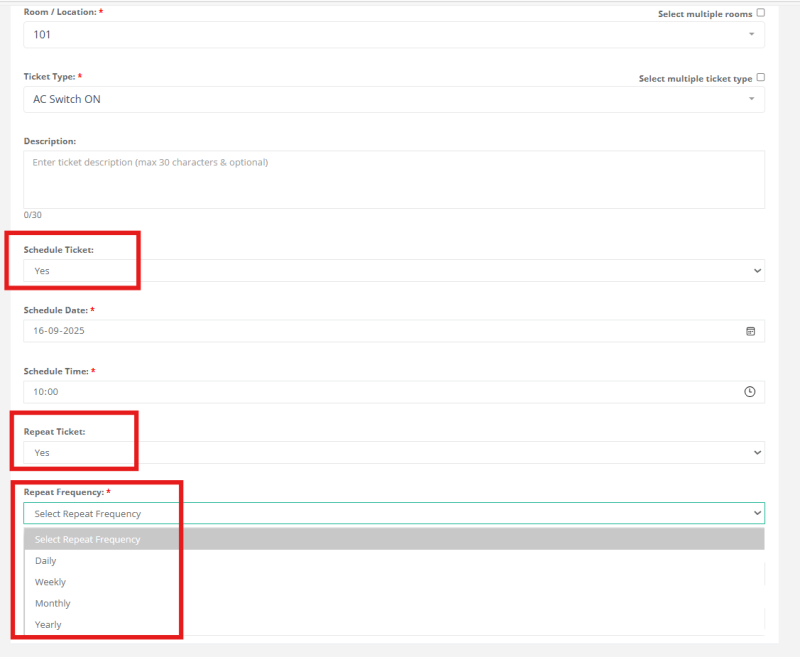Enable the Select multiple rooms checkbox
800x657 pixels.
tap(761, 13)
